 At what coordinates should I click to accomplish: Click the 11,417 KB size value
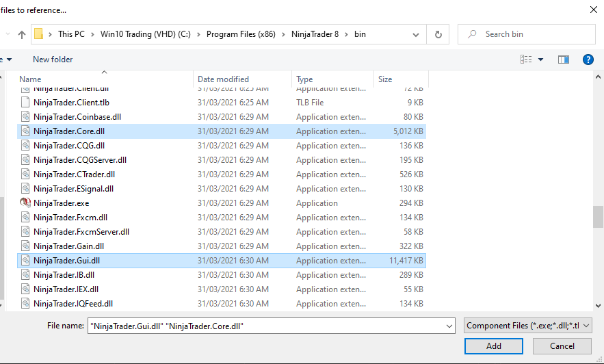406,261
